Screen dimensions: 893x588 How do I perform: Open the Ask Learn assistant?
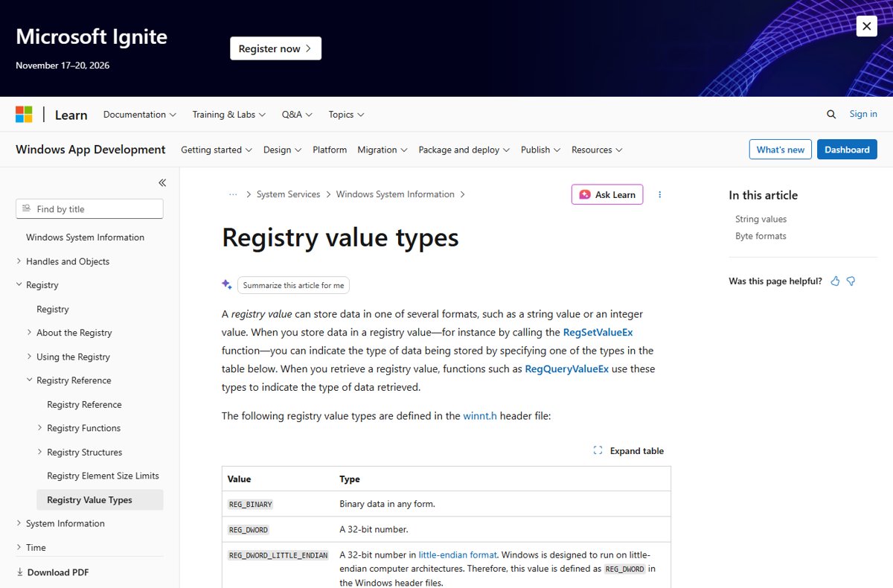tap(607, 194)
